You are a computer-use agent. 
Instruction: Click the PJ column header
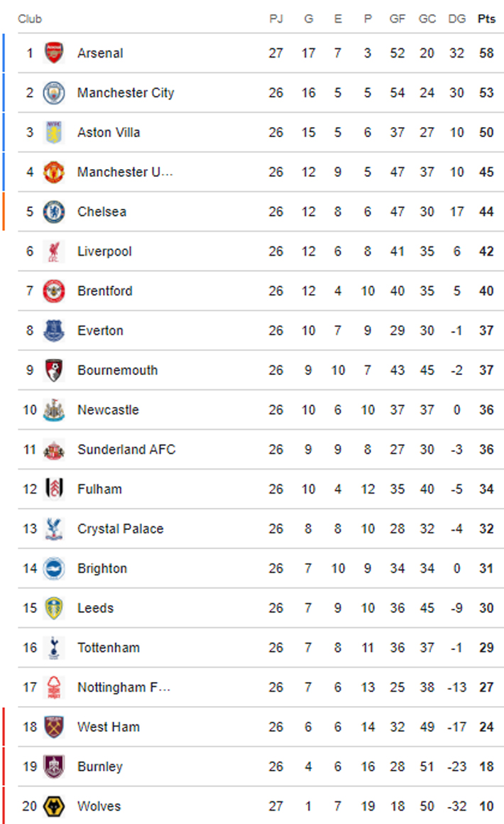pyautogui.click(x=276, y=19)
